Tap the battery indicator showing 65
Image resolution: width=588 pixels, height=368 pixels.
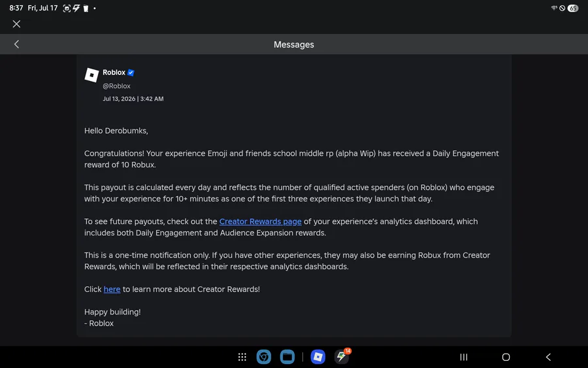(x=572, y=8)
